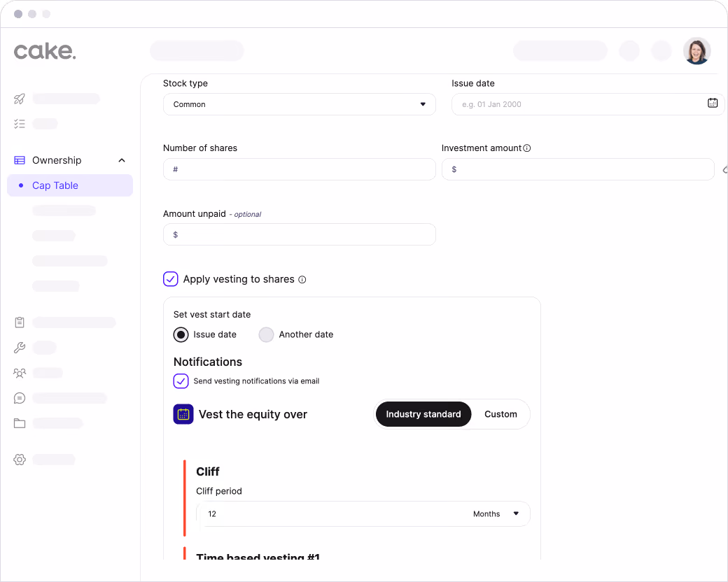The image size is (728, 582).
Task: Click the cake. logo
Action: (45, 51)
